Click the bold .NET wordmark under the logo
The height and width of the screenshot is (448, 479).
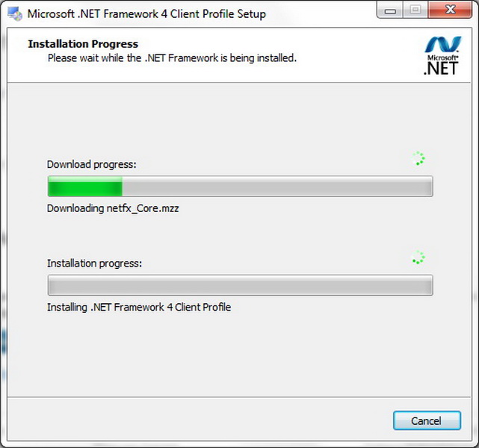point(439,69)
